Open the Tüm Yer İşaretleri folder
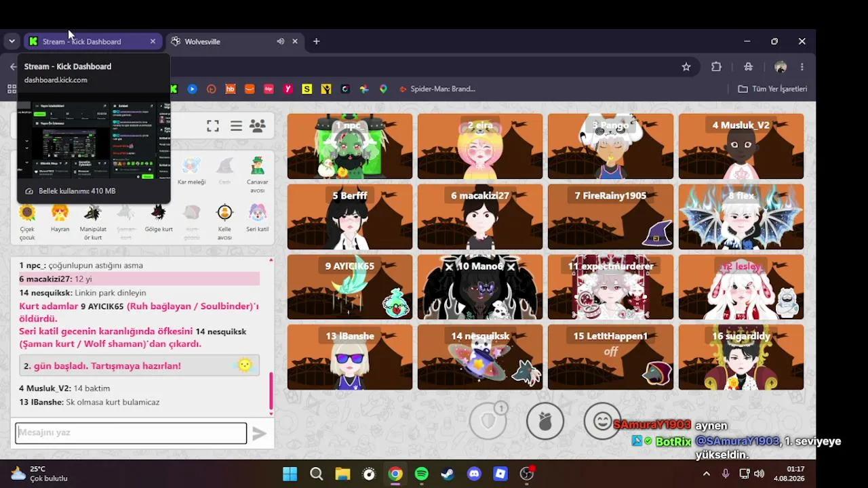The width and height of the screenshot is (868, 488). tap(772, 89)
